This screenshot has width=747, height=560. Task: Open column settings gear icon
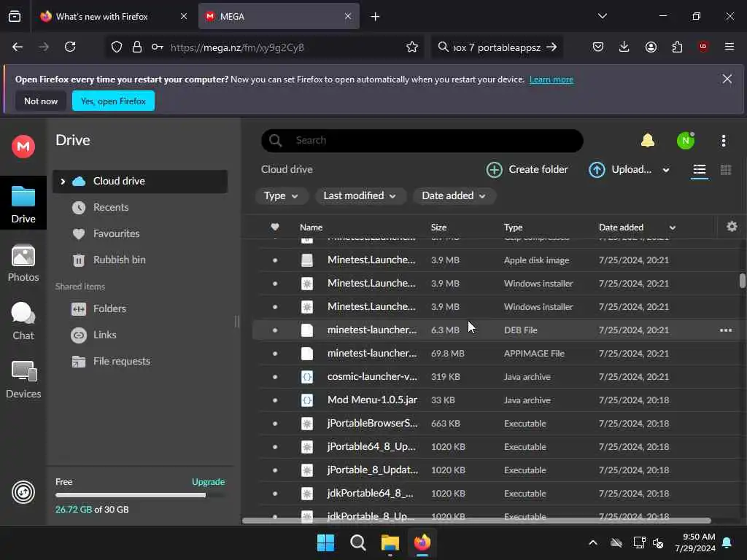732,227
